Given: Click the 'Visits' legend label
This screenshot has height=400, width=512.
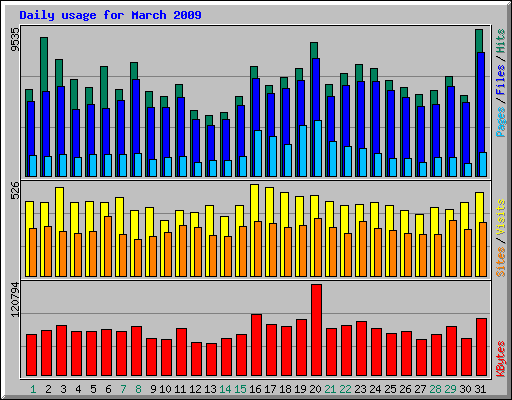Looking at the screenshot, I should tap(500, 218).
